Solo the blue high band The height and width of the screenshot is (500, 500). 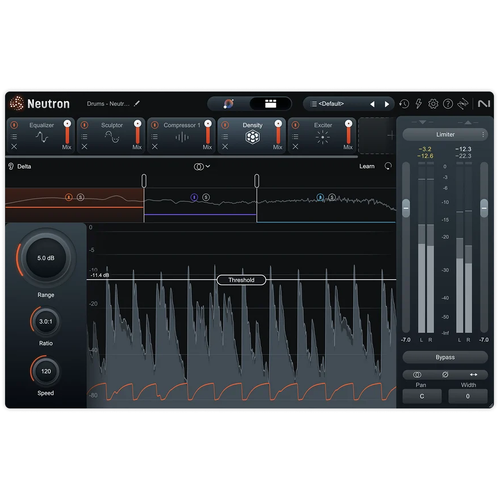point(332,197)
